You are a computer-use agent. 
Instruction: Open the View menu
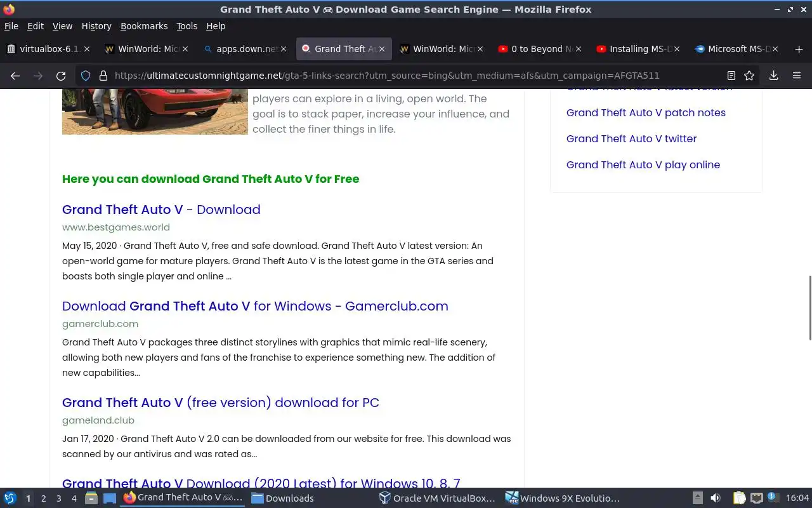[x=62, y=26]
